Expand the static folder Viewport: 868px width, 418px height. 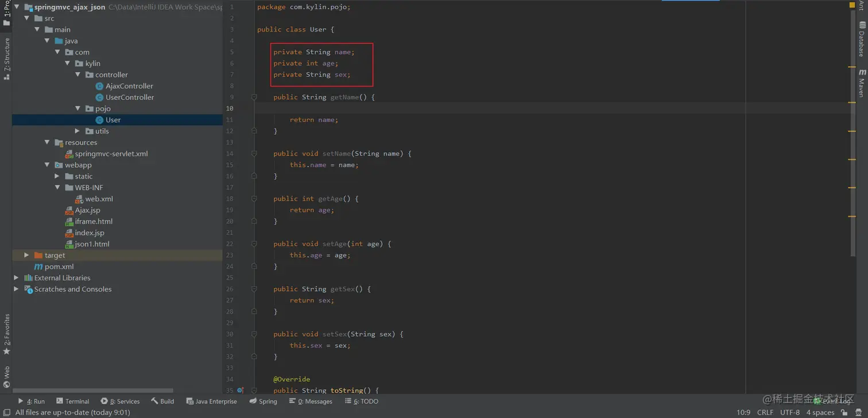click(57, 176)
